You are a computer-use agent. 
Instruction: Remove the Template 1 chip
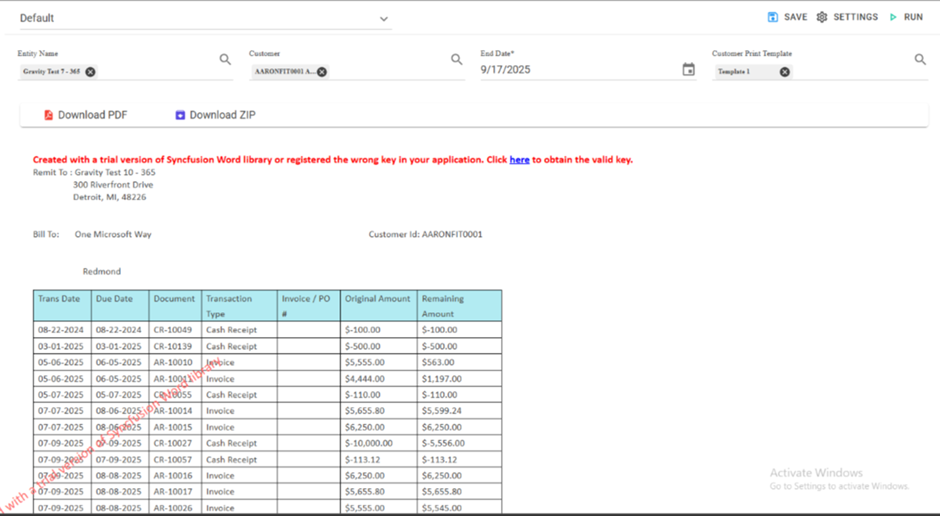coord(785,72)
